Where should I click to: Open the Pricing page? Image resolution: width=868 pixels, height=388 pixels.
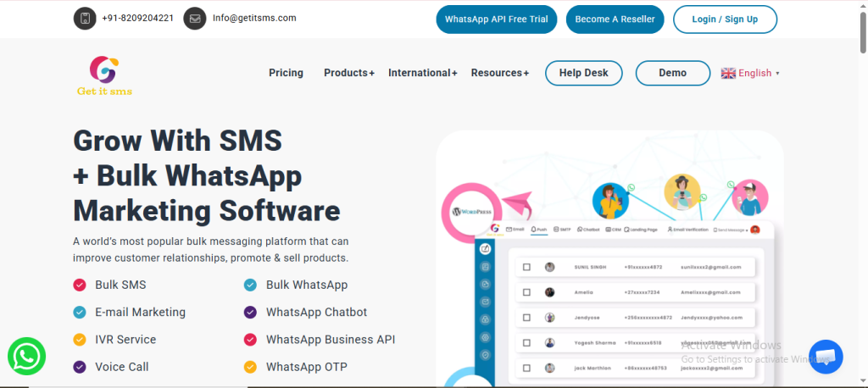click(x=286, y=73)
